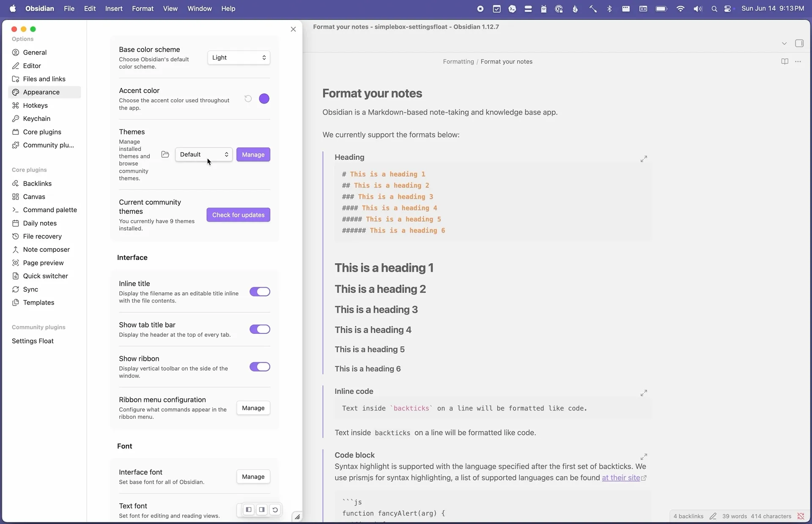The height and width of the screenshot is (524, 812).
Task: Grab the settings panel resize handle
Action: [297, 517]
